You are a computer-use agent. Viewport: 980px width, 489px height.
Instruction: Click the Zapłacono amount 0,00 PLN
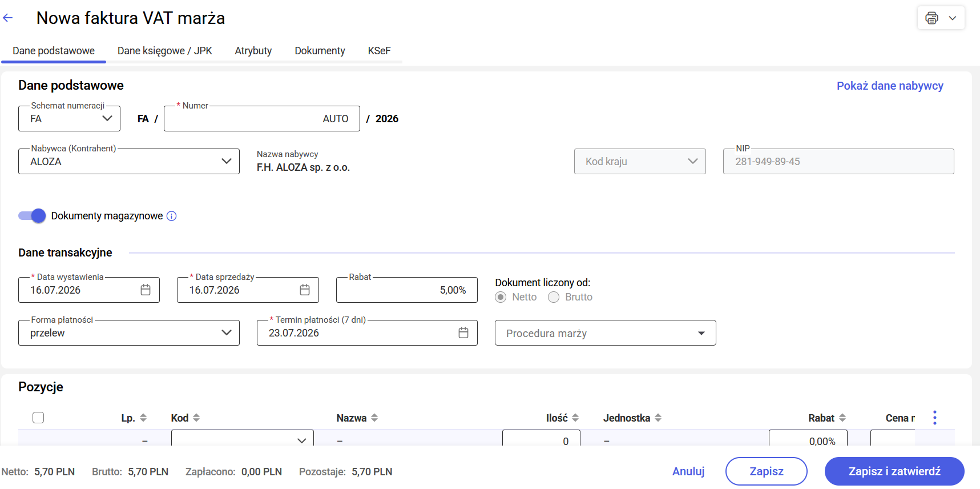[x=261, y=472]
